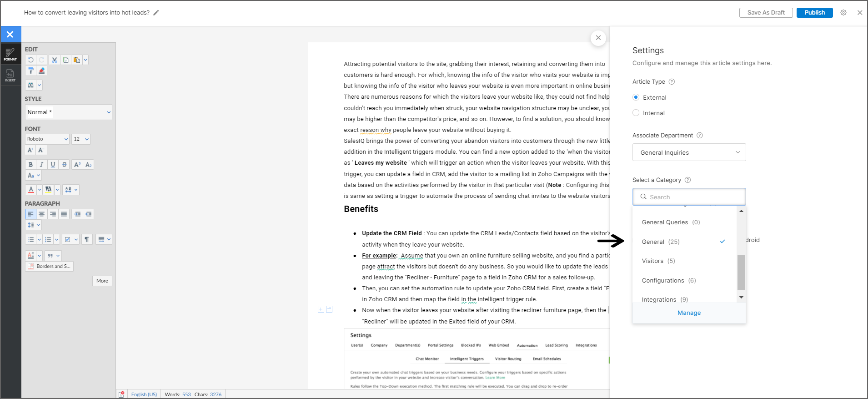
Task: Click the Associate Department help icon
Action: [x=700, y=136]
